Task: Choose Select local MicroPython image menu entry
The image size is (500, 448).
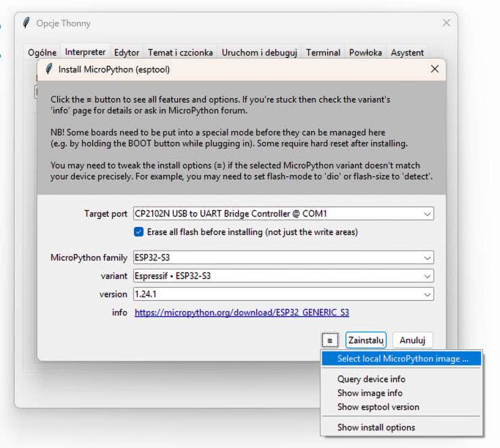Action: click(403, 359)
